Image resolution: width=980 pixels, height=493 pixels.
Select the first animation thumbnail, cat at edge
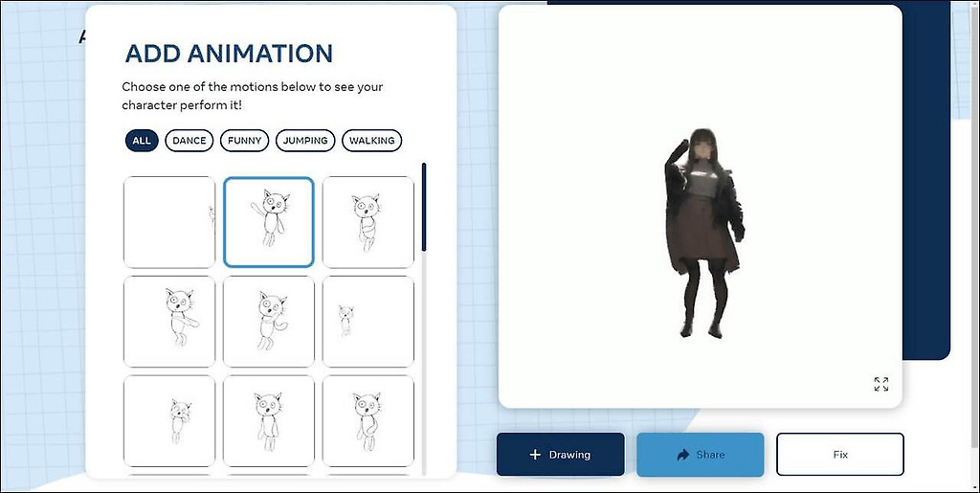(x=169, y=222)
